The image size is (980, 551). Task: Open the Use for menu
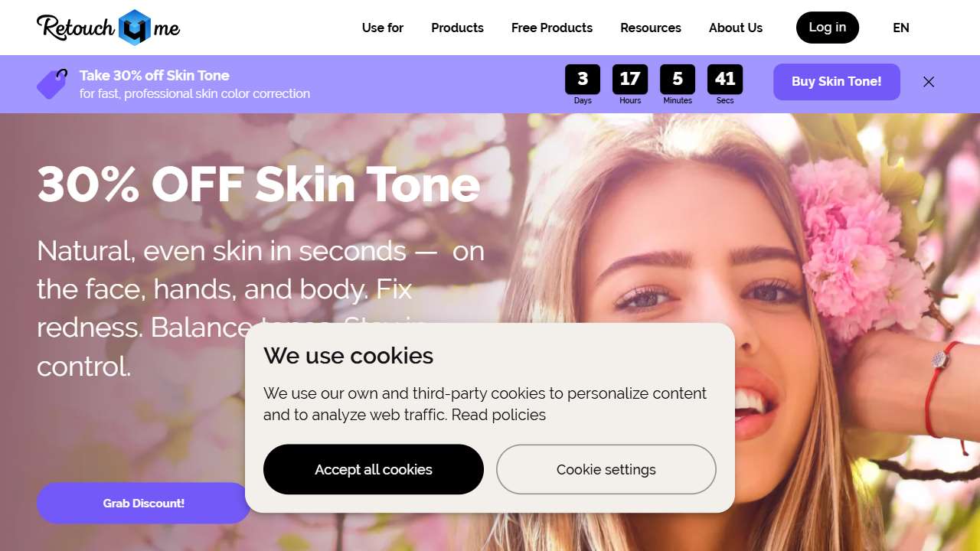383,28
